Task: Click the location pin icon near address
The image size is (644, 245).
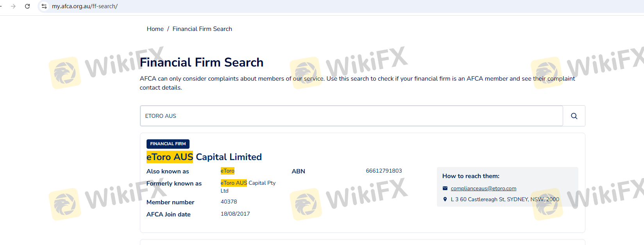Action: point(445,199)
